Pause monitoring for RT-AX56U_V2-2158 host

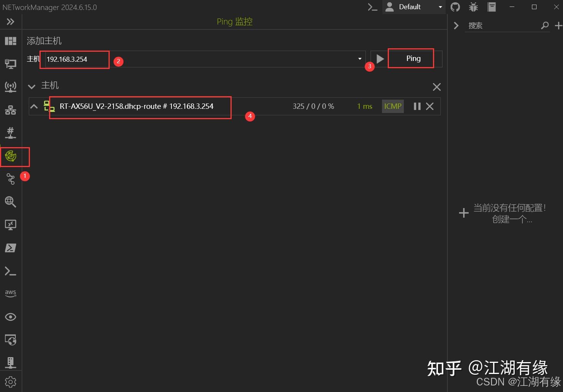tap(417, 106)
